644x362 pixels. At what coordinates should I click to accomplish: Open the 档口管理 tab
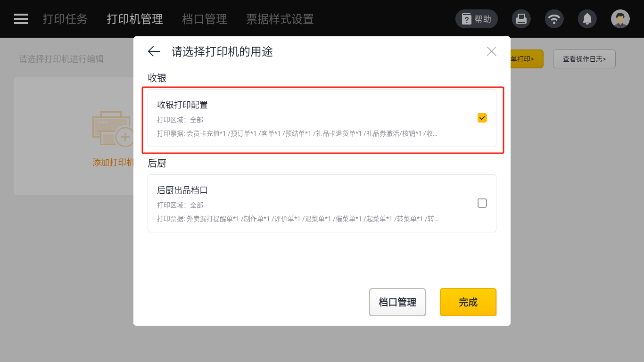pyautogui.click(x=205, y=19)
